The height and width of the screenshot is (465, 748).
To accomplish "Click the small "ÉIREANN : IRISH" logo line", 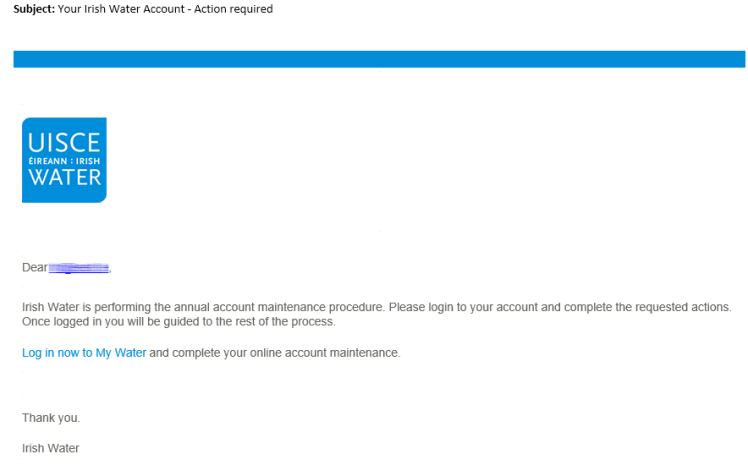I will (64, 160).
